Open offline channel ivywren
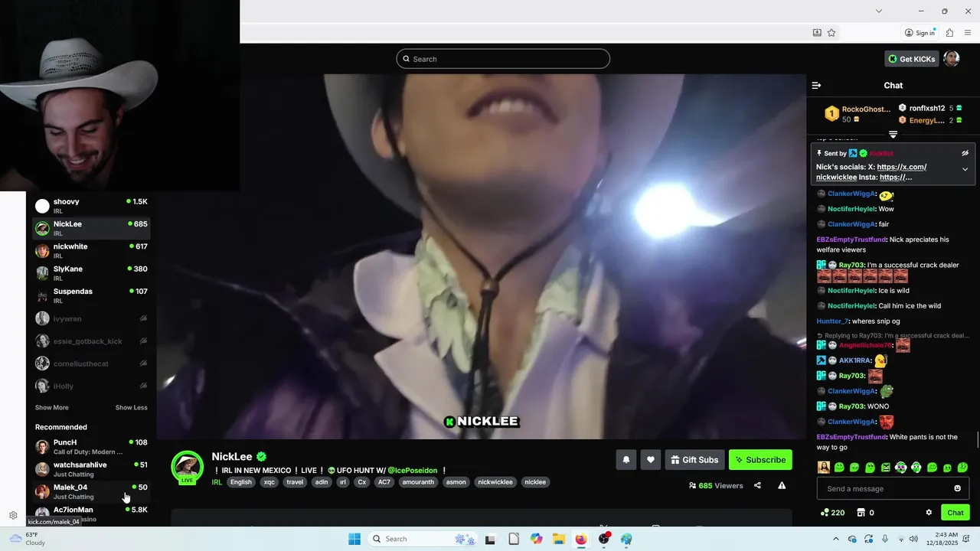This screenshot has height=551, width=980. pyautogui.click(x=92, y=318)
